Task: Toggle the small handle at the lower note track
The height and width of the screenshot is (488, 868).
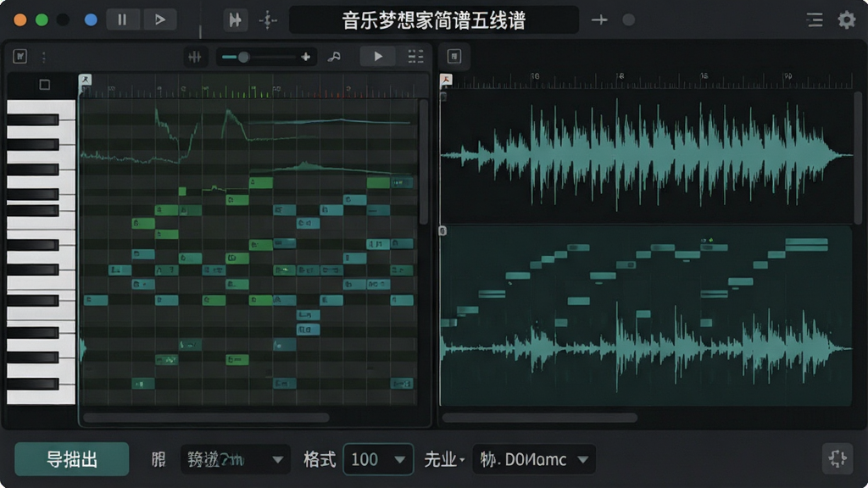Action: 442,230
